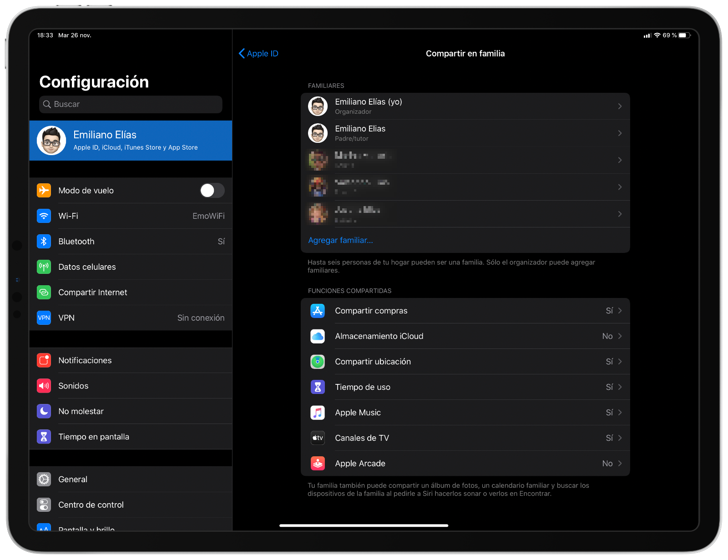Open Apple Music shared feature

465,413
